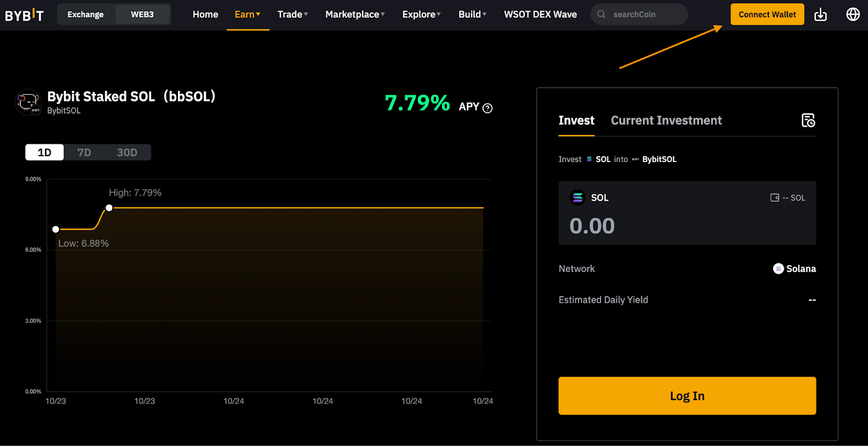
Task: Expand the Explore dropdown menu
Action: (422, 15)
